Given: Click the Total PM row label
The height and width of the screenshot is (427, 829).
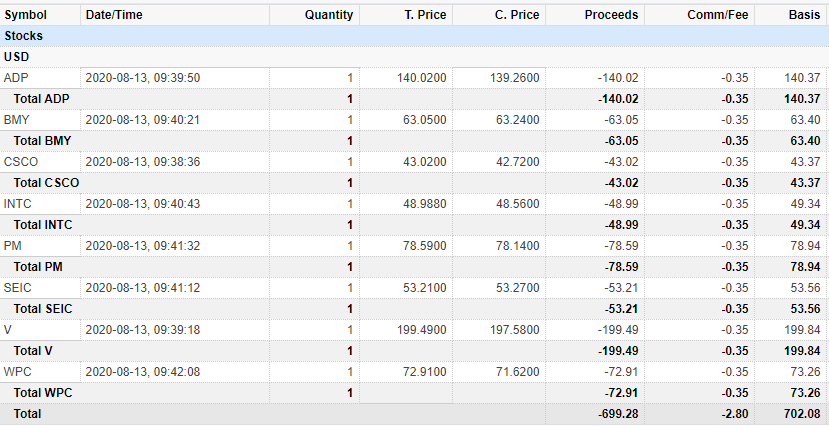Looking at the screenshot, I should point(38,267).
